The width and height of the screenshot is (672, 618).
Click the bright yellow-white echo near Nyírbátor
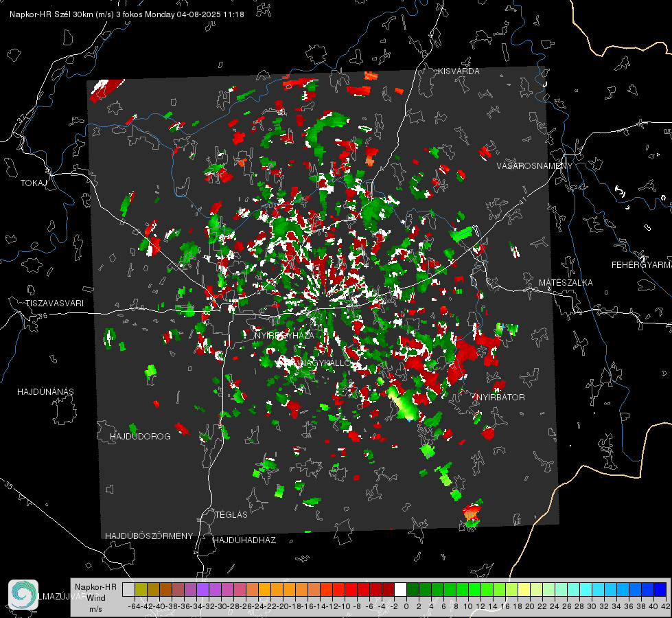[x=402, y=404]
